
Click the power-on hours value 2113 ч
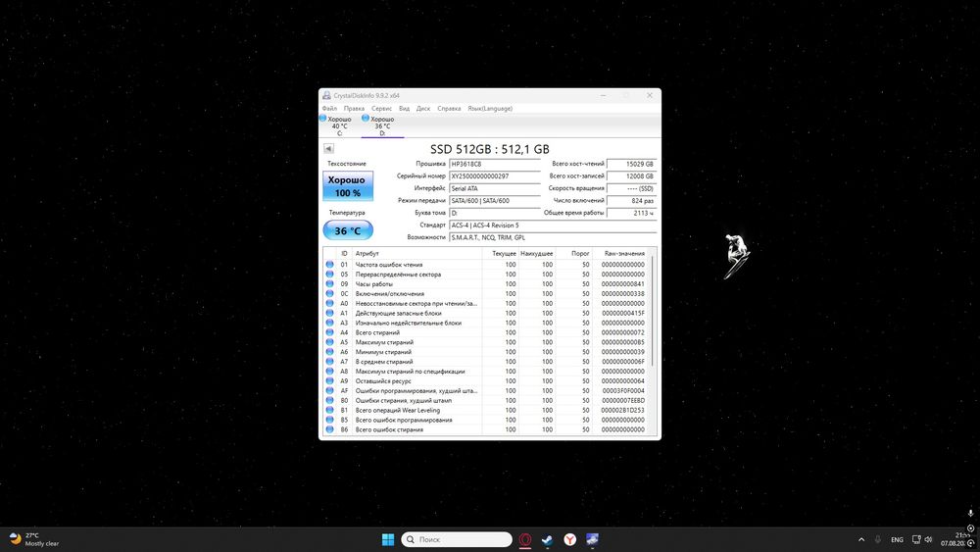(x=632, y=213)
